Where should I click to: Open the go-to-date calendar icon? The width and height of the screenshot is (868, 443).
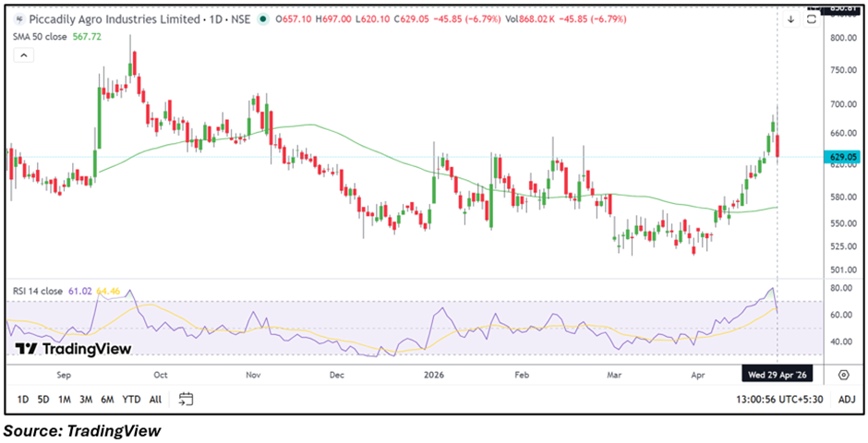(186, 400)
